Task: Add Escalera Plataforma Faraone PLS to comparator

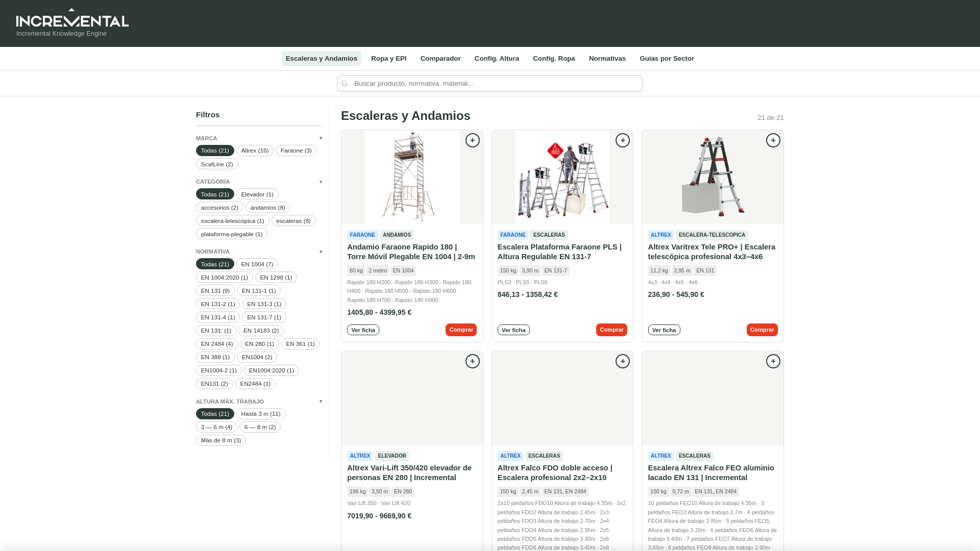Action: click(623, 140)
